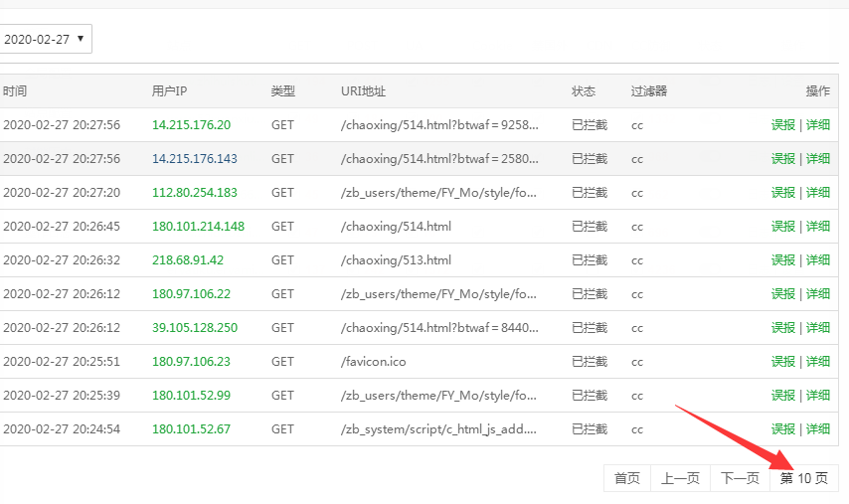
Task: Go to first page with 首页
Action: pyautogui.click(x=626, y=478)
